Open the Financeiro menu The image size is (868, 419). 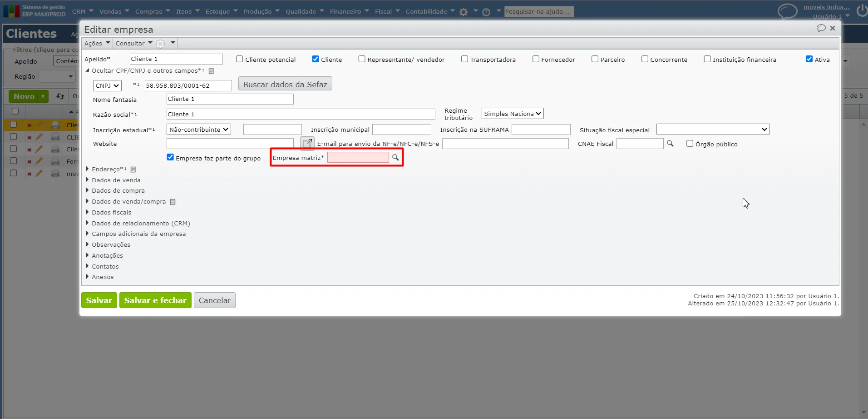click(x=350, y=11)
